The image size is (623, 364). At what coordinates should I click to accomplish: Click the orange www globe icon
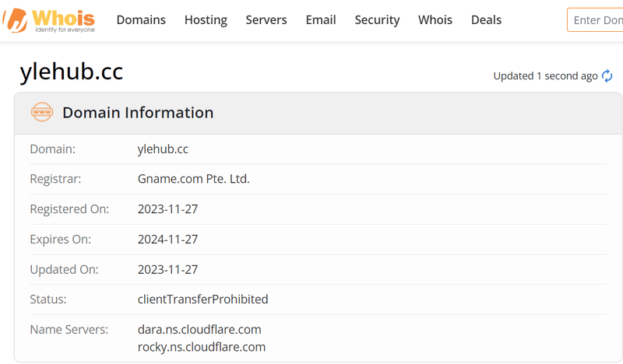pyautogui.click(x=42, y=112)
